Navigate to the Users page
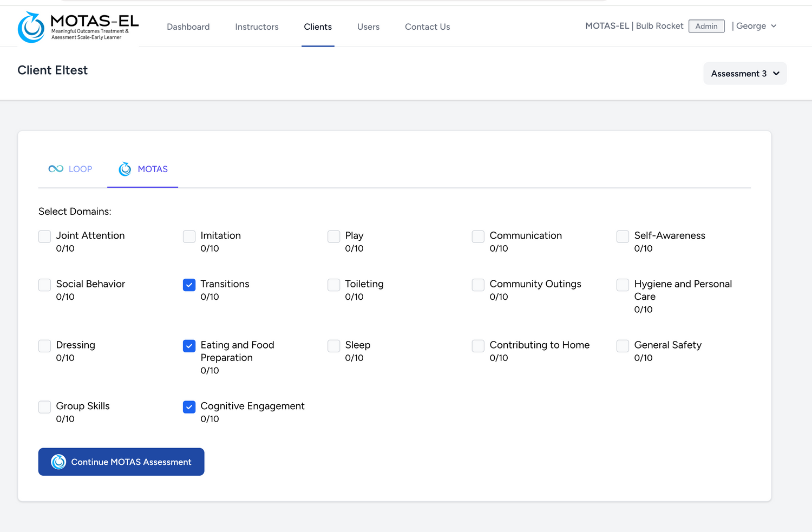This screenshot has height=532, width=812. 368,27
